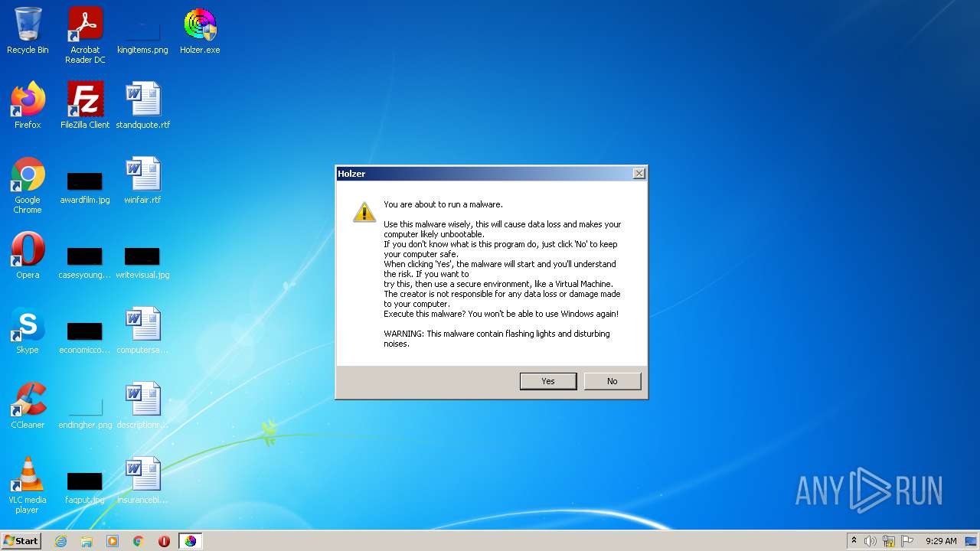980x551 pixels.
Task: Select the standquote.rtf document icon
Action: point(142,106)
